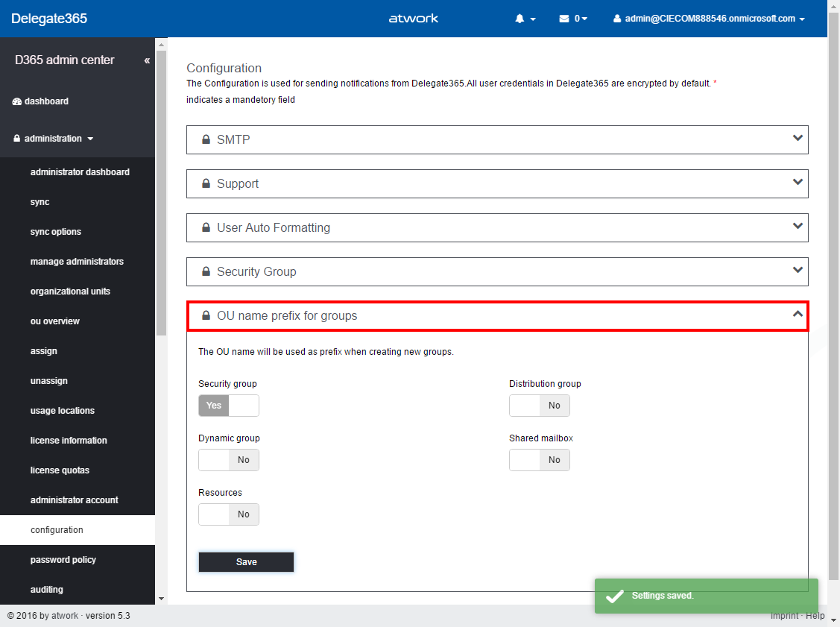
Task: Click the Save button
Action: (246, 562)
